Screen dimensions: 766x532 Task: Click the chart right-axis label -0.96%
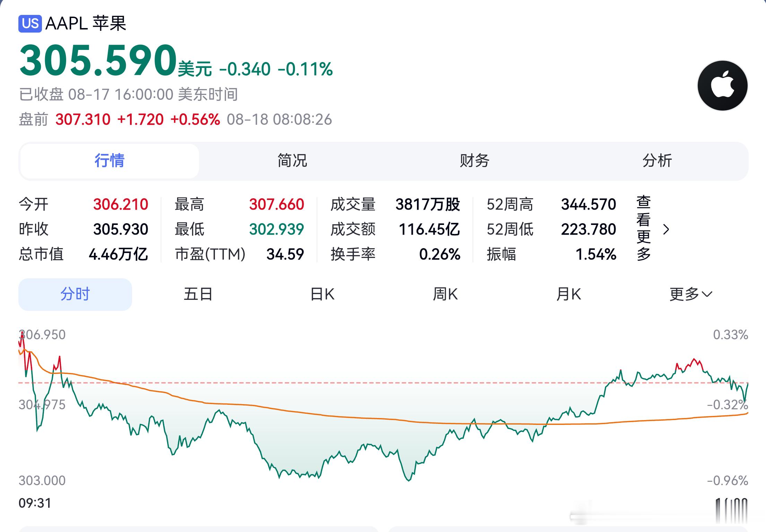pos(728,480)
